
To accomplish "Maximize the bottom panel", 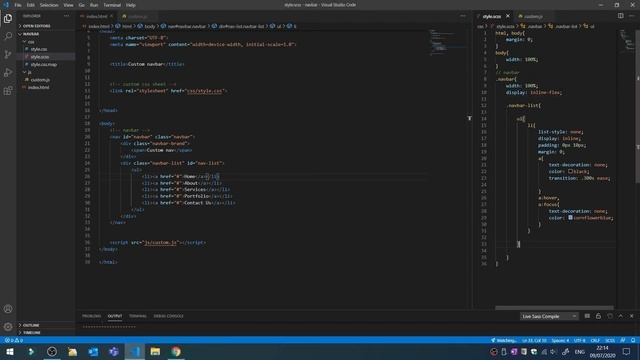I will point(621,316).
